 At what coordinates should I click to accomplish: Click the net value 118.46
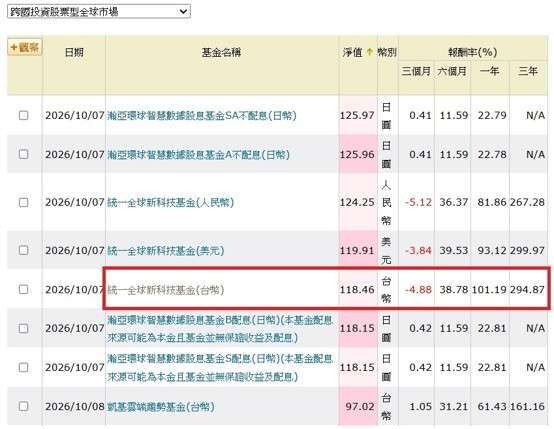(357, 289)
